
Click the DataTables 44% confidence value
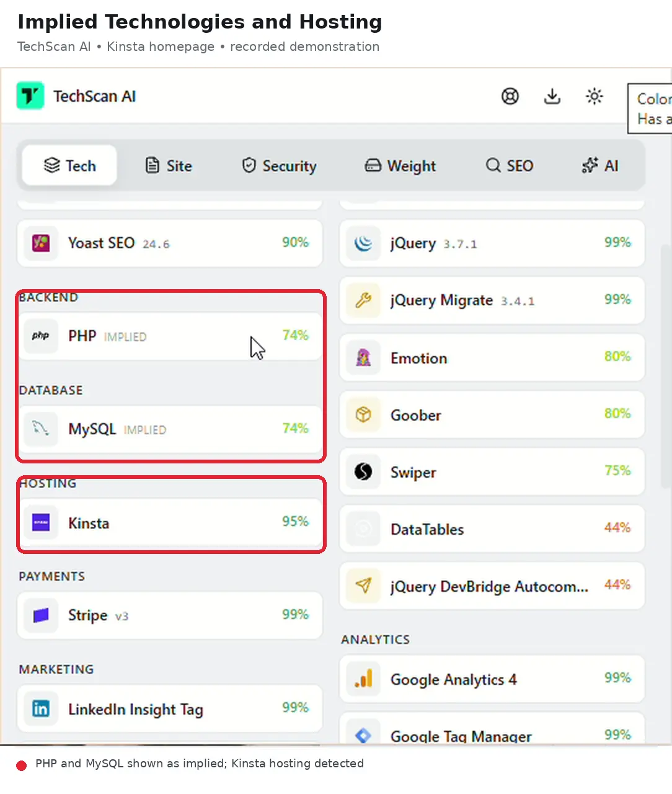pyautogui.click(x=617, y=527)
